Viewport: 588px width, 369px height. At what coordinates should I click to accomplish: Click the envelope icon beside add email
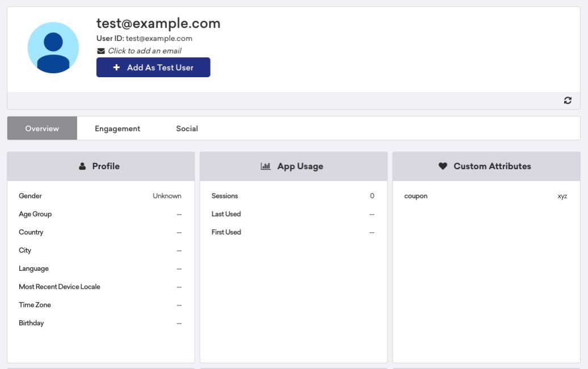click(101, 51)
